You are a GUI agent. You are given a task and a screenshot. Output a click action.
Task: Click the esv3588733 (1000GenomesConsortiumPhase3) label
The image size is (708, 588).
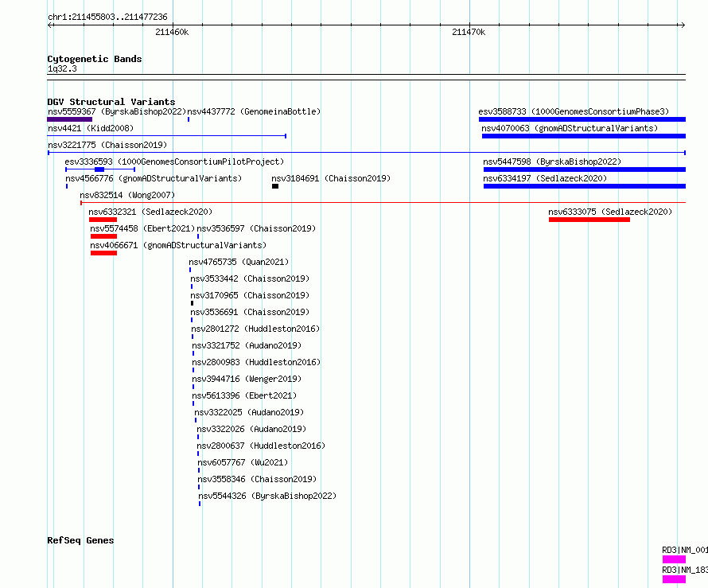tap(574, 111)
